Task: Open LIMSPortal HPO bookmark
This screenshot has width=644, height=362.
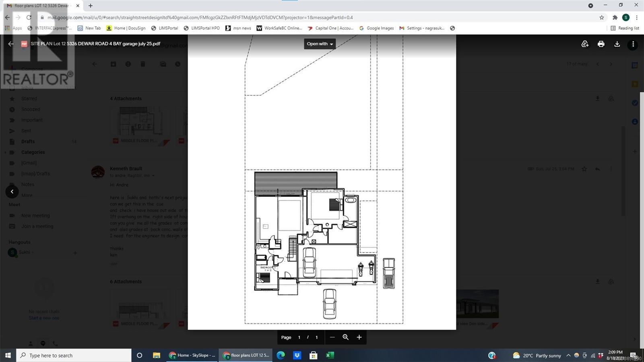Action: click(x=202, y=28)
